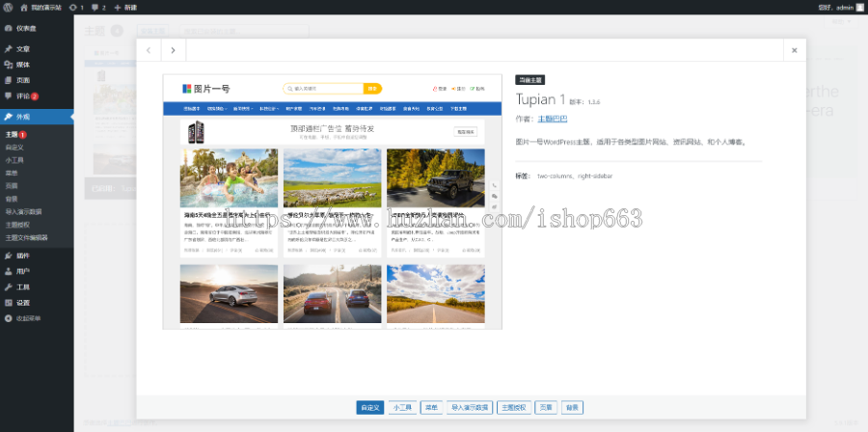Viewport: 868px width, 432px height.
Task: Close the theme details overlay
Action: click(x=795, y=50)
